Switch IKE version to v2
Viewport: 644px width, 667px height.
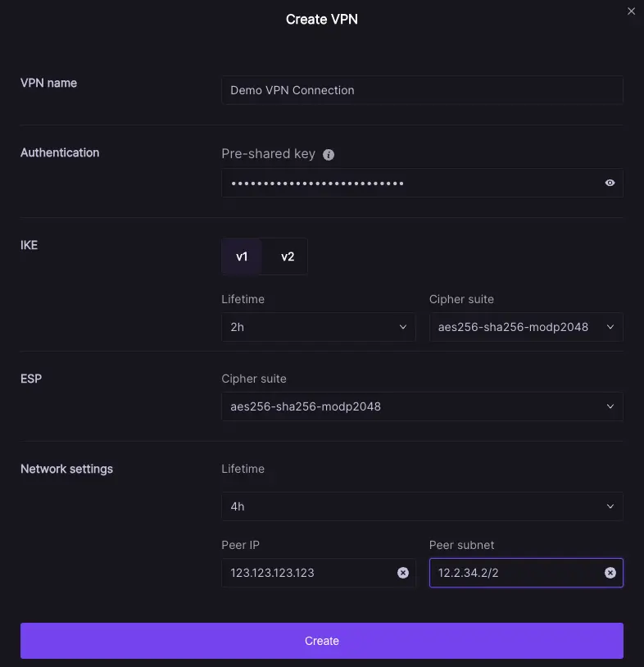click(288, 256)
